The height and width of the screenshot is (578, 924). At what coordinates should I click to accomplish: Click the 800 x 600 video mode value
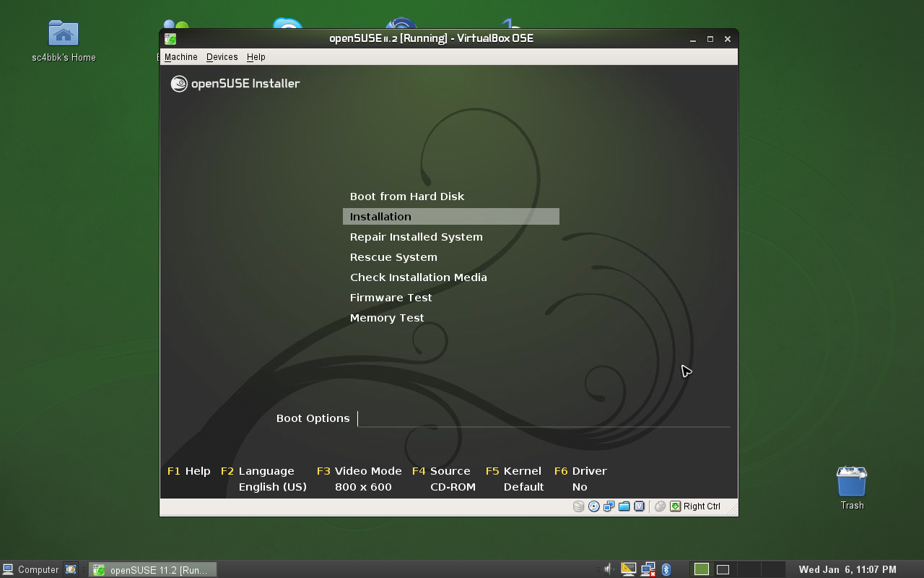pos(363,487)
